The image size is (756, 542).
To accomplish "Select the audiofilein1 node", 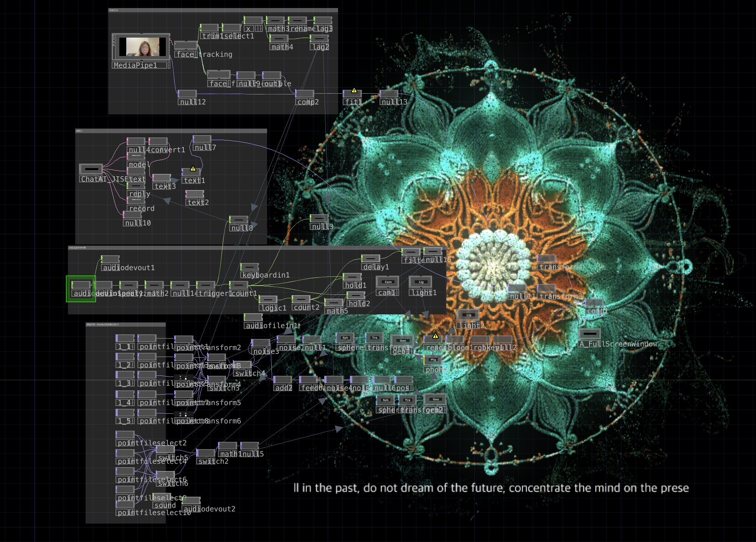I will pyautogui.click(x=253, y=317).
